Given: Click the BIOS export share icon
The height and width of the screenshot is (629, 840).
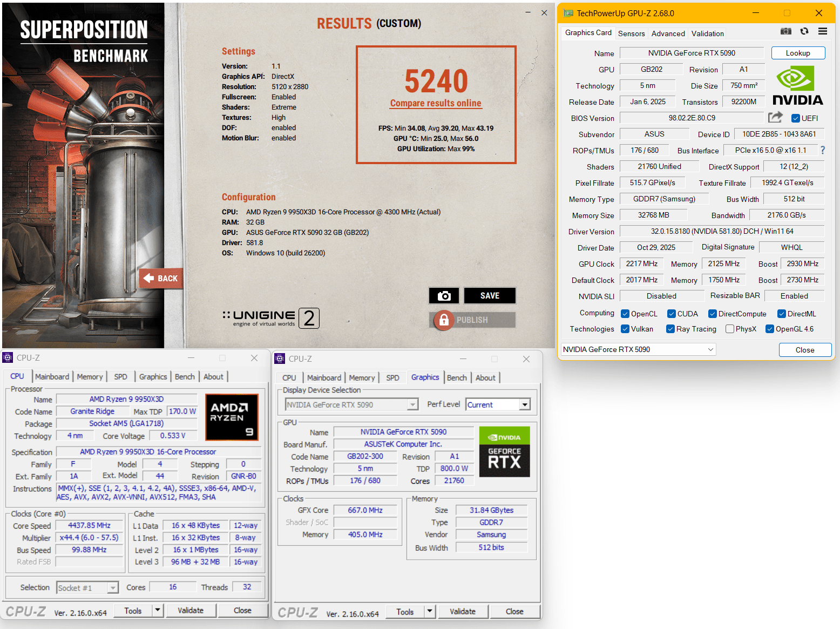Looking at the screenshot, I should click(775, 117).
